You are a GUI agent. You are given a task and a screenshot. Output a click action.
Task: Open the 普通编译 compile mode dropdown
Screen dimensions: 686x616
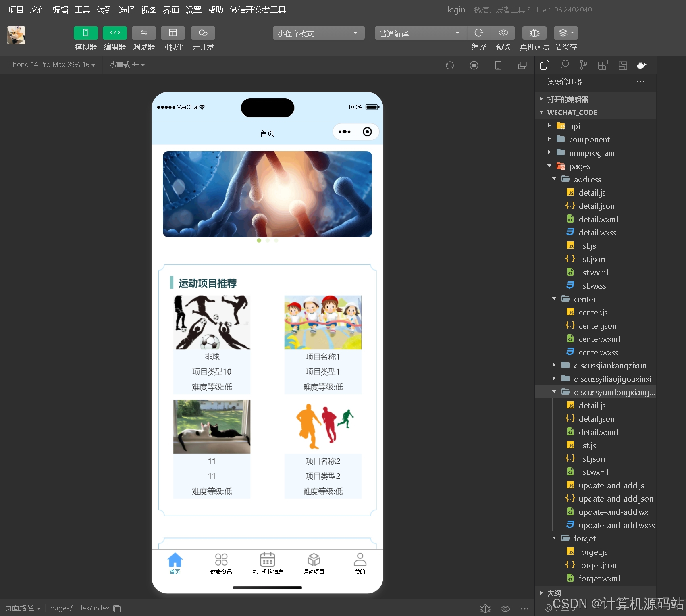pos(420,33)
